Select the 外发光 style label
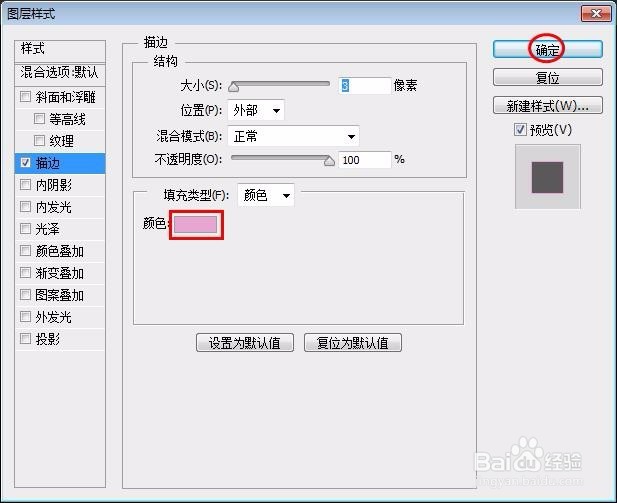Viewport: 617px width, 503px height. pyautogui.click(x=54, y=317)
